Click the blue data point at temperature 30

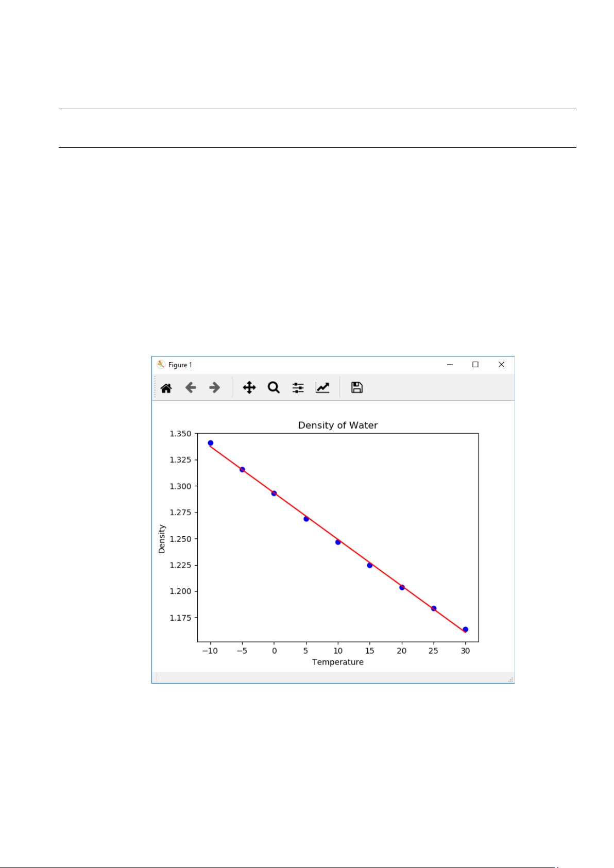coord(466,629)
